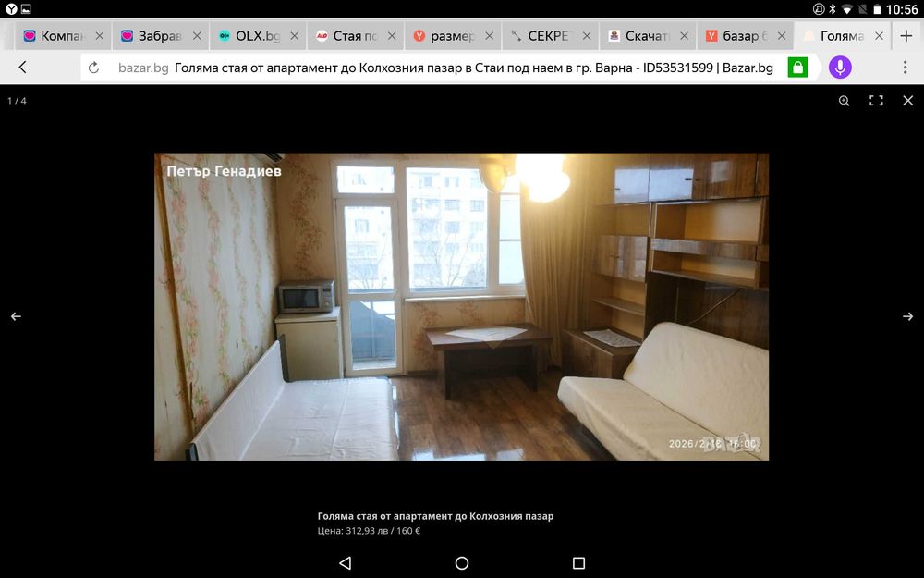The width and height of the screenshot is (924, 578).
Task: Tap the Android back navigation button
Action: [x=346, y=563]
